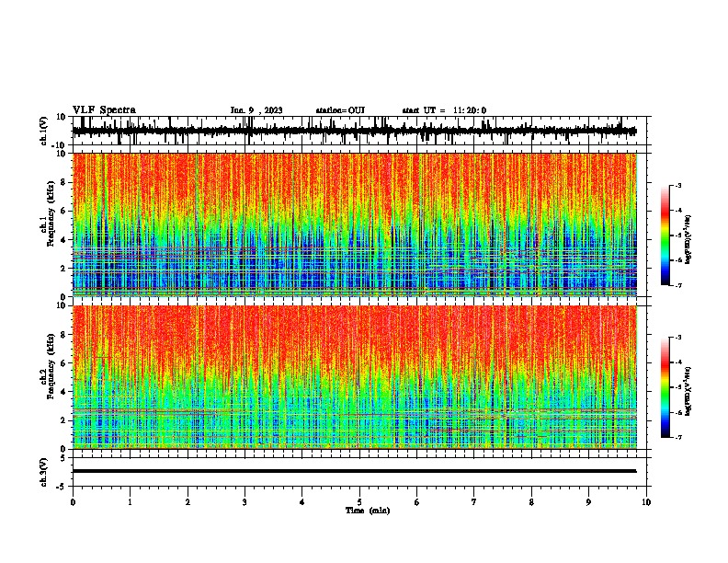Click the "4" kHz tick on ch.1 frequency axis
The image size is (728, 563).
click(63, 240)
